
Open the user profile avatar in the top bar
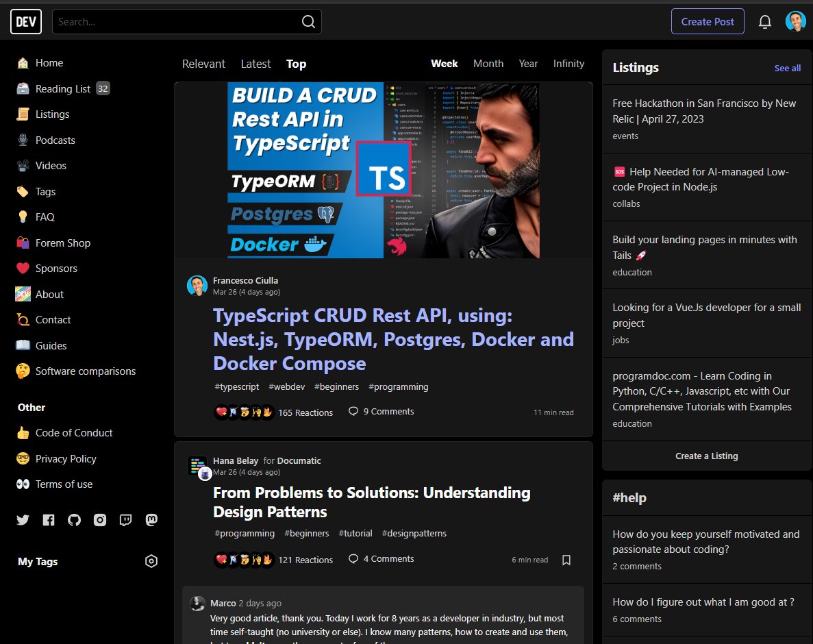pyautogui.click(x=795, y=22)
